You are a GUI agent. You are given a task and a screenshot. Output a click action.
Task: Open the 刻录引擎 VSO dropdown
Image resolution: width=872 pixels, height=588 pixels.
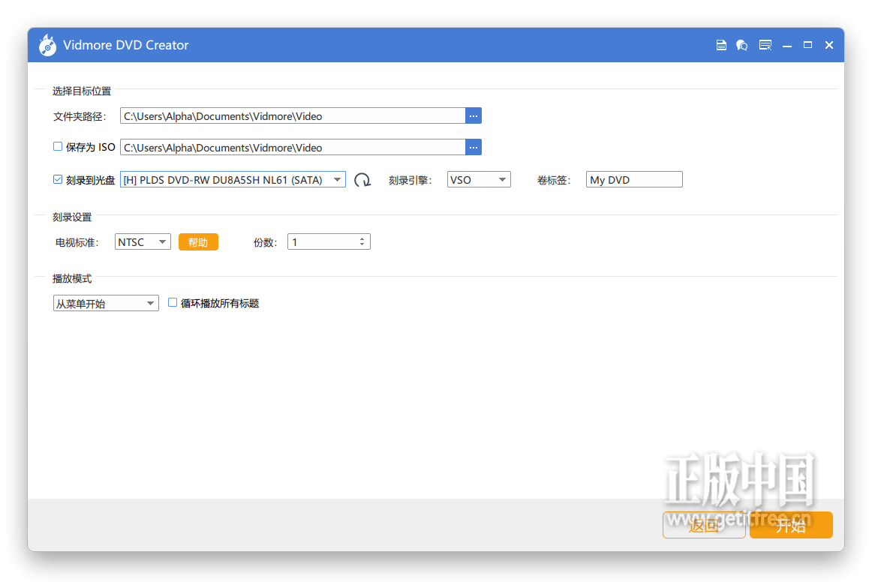click(x=479, y=179)
